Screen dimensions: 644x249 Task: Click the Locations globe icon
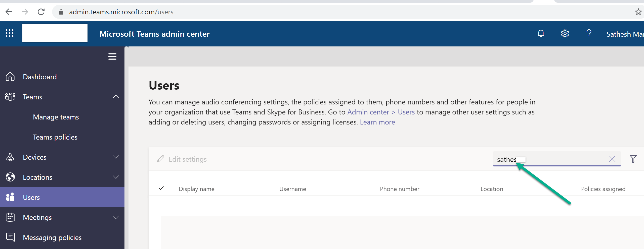click(x=10, y=177)
